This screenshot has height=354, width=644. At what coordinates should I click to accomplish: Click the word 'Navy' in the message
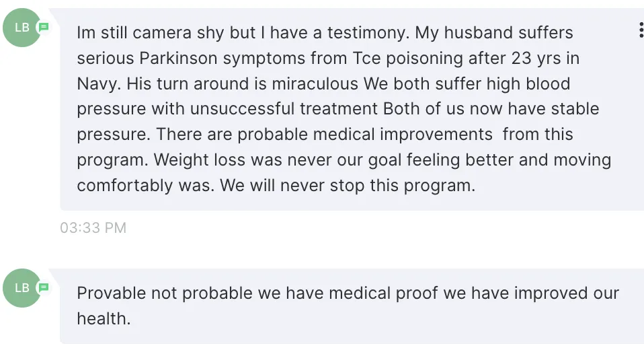95,84
